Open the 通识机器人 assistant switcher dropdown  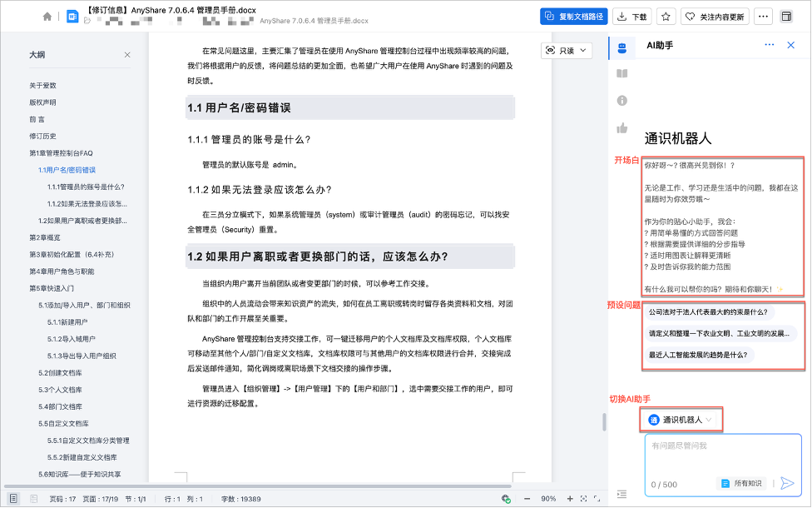681,420
